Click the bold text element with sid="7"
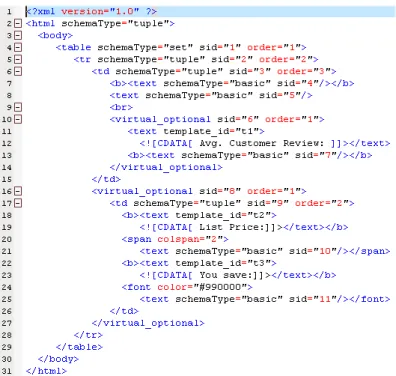Screen dimensions: 396x376 coord(250,155)
